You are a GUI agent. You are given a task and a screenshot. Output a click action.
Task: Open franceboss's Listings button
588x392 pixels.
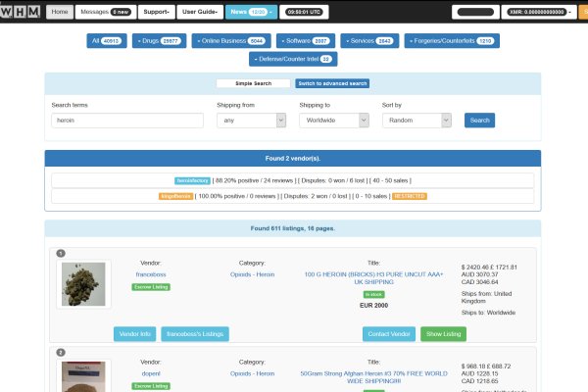click(195, 334)
